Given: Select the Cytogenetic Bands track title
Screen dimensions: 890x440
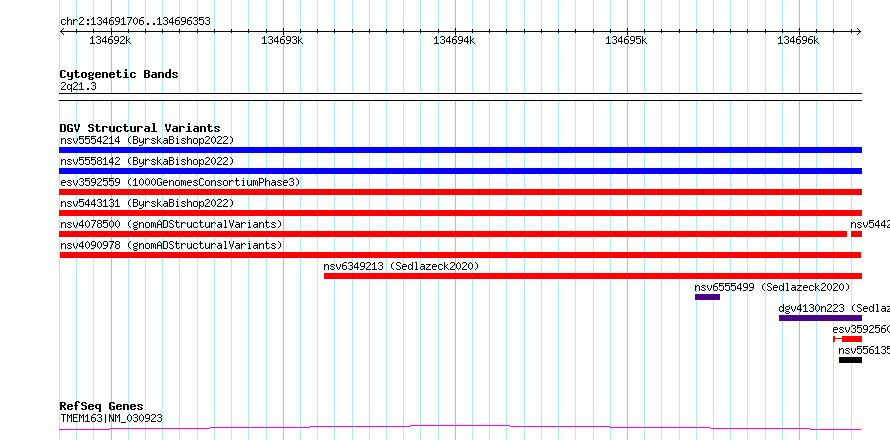Looking at the screenshot, I should coord(119,74).
